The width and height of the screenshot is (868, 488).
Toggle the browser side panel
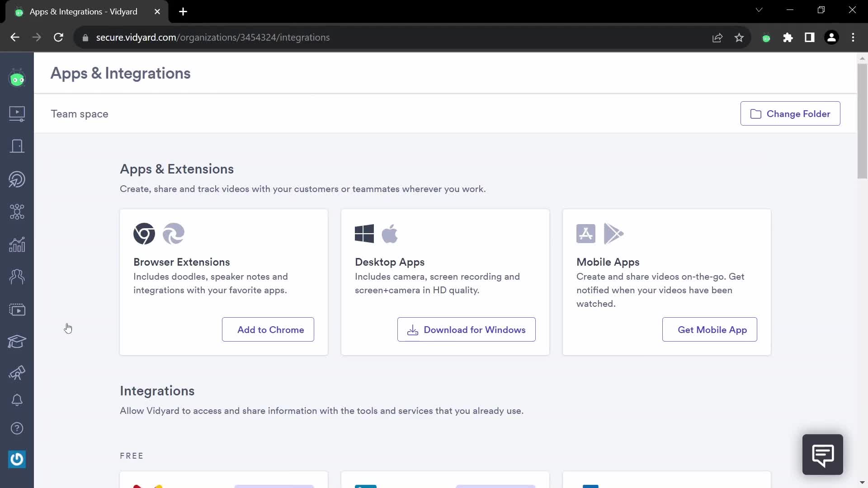pos(810,38)
